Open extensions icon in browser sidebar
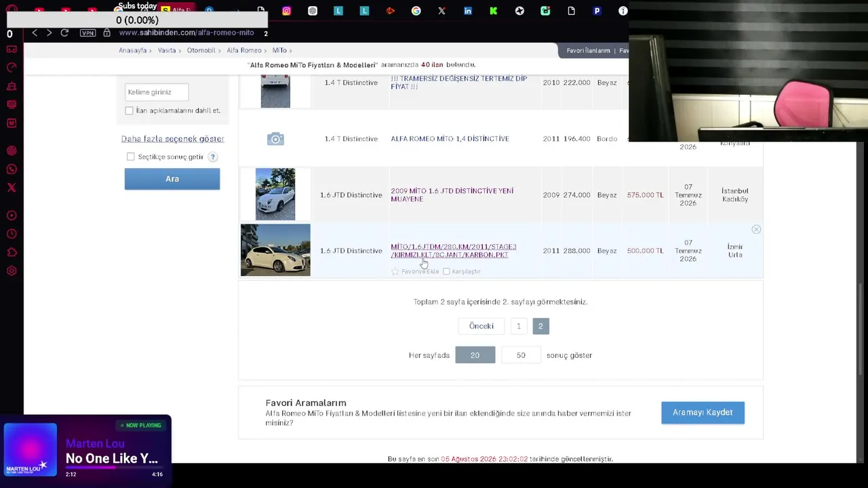 pos(12,252)
